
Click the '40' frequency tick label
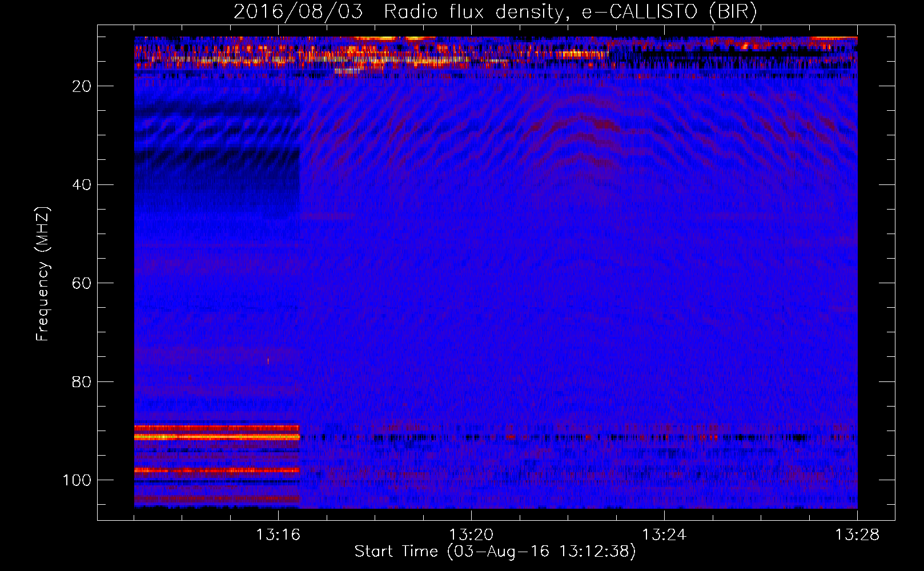(82, 185)
